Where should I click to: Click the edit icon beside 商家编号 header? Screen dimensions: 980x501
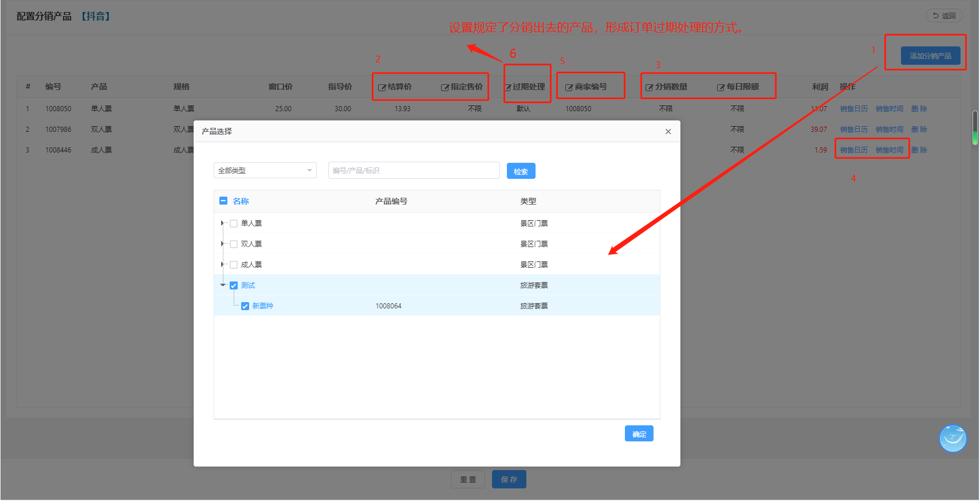pos(569,88)
